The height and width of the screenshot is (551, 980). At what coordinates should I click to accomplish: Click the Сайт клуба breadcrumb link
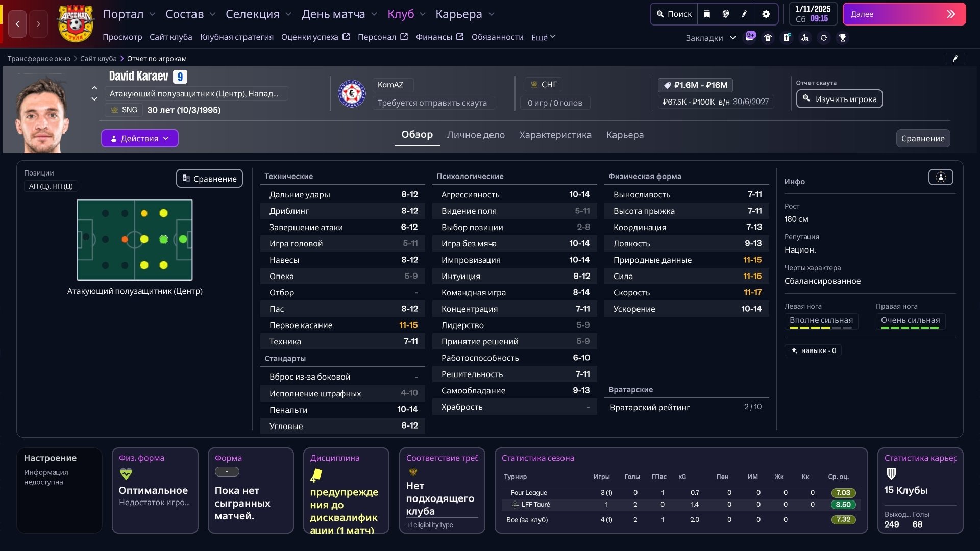pos(98,59)
